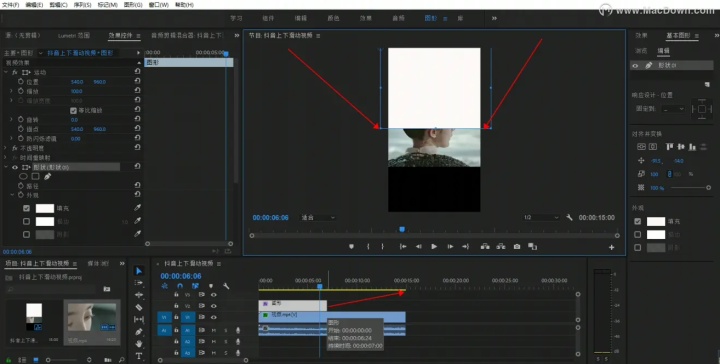
Task: Toggle Fill checkbox in Effect Controls
Action: coord(26,208)
